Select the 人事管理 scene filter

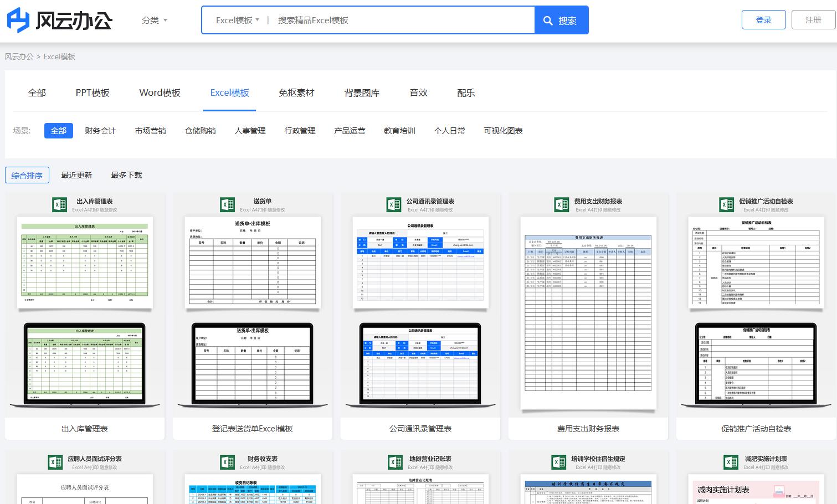(250, 131)
